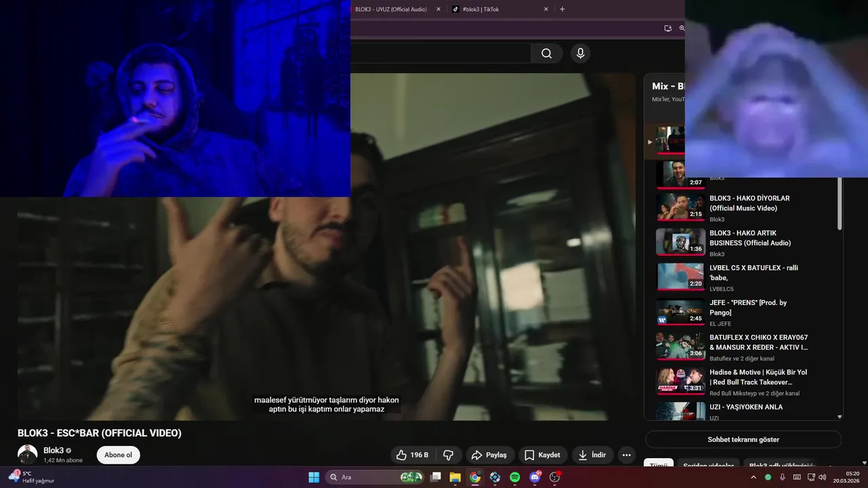Open the 2:07 duration playlist thumbnail
This screenshot has width=868, height=488.
click(681, 174)
